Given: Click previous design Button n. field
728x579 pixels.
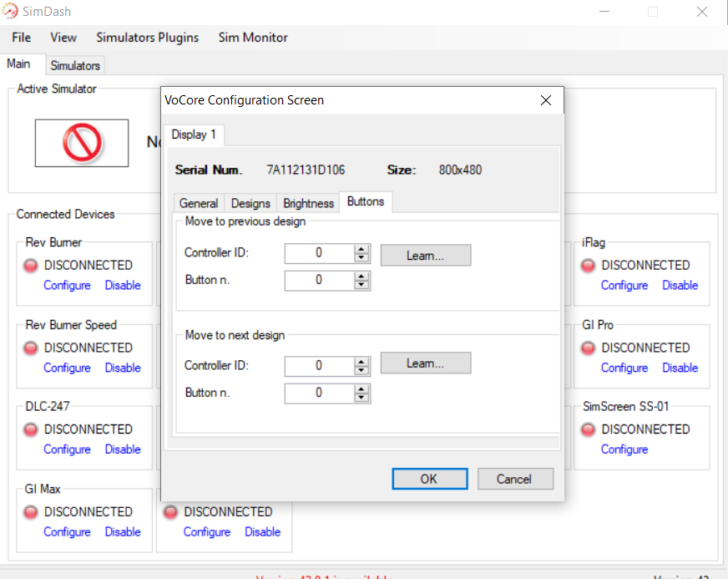Looking at the screenshot, I should pos(319,281).
